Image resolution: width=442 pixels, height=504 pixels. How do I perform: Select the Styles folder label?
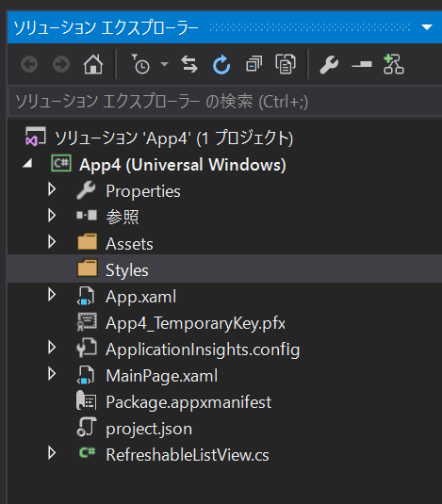point(127,270)
